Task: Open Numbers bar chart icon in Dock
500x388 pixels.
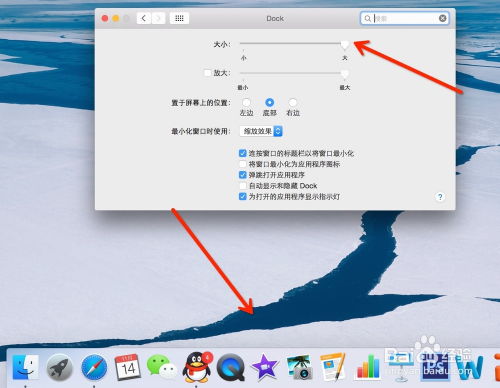Action: pyautogui.click(x=368, y=367)
